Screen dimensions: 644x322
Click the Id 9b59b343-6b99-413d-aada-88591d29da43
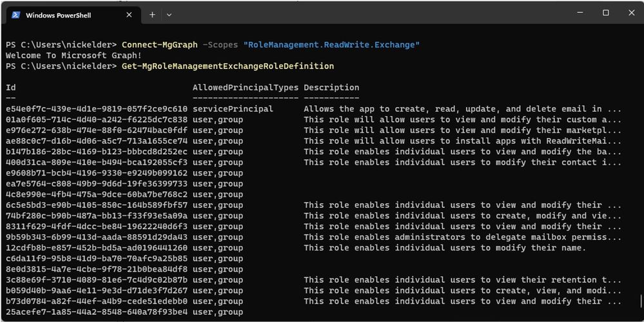(x=97, y=237)
